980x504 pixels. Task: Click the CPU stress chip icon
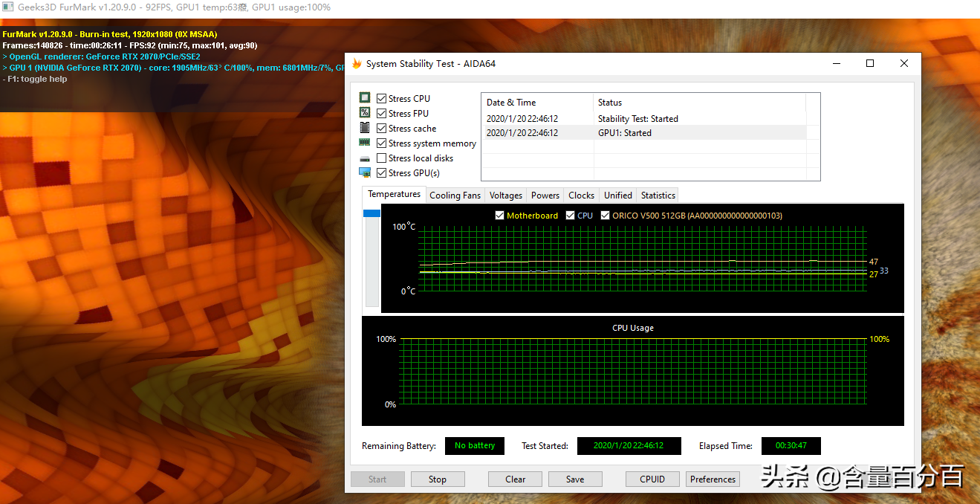(365, 98)
